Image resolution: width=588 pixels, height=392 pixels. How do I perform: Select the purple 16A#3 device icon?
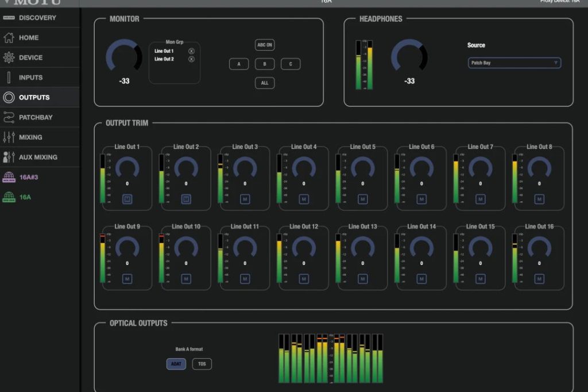click(x=9, y=177)
